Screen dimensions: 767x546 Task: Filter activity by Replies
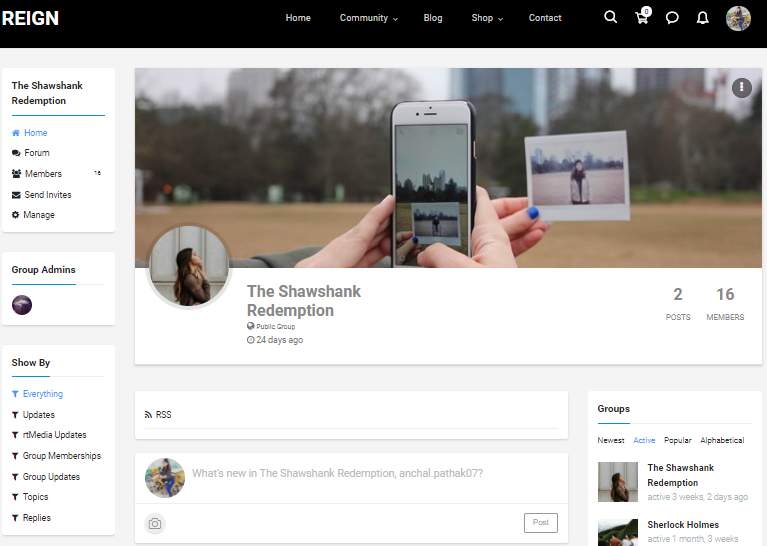point(31,518)
